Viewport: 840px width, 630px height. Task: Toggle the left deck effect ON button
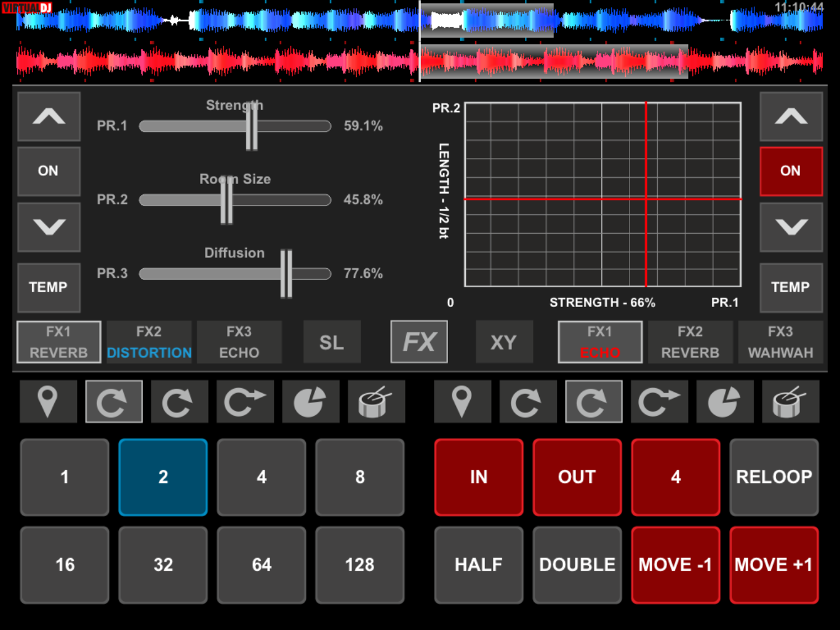click(49, 171)
